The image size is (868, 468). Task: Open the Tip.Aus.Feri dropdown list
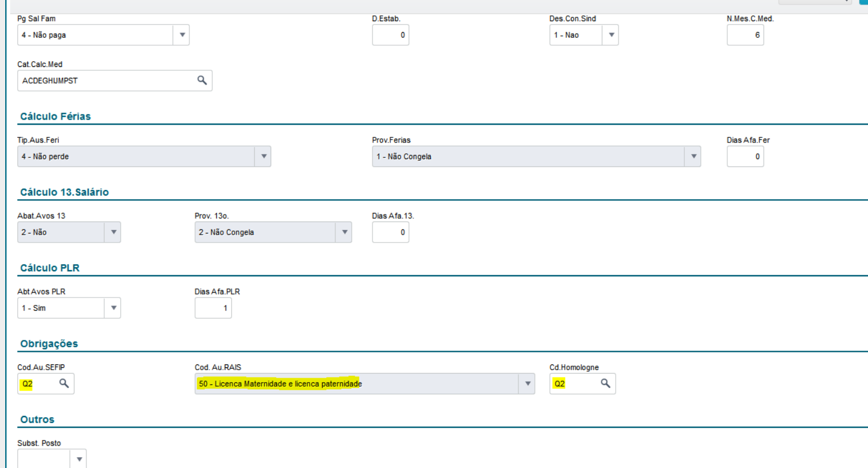[263, 156]
